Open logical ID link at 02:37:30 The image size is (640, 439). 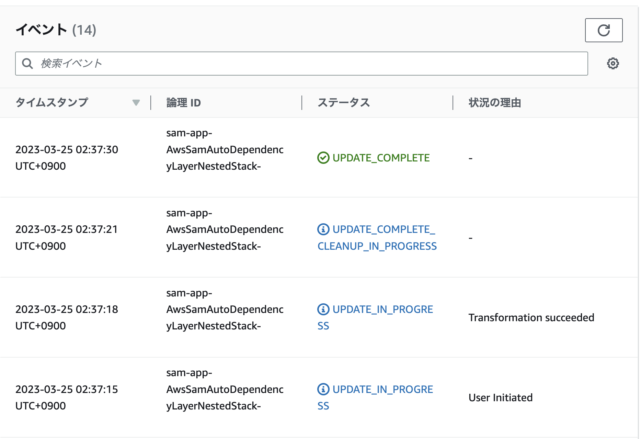pyautogui.click(x=225, y=150)
